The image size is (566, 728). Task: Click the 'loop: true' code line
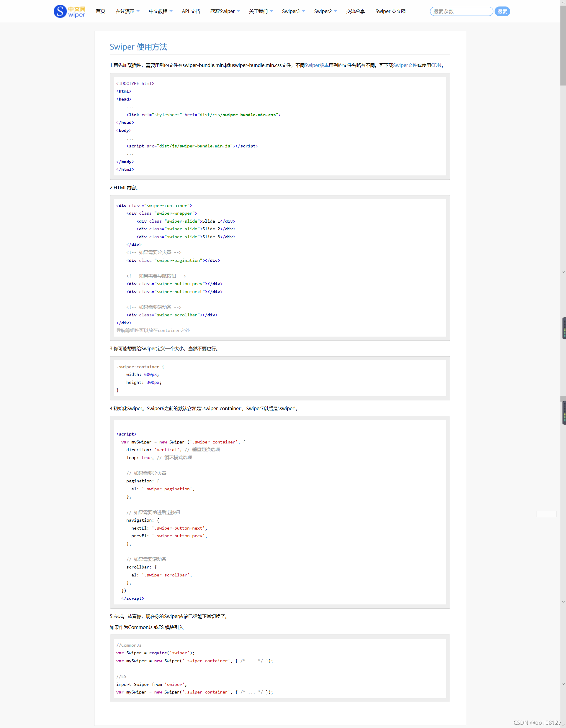click(159, 458)
